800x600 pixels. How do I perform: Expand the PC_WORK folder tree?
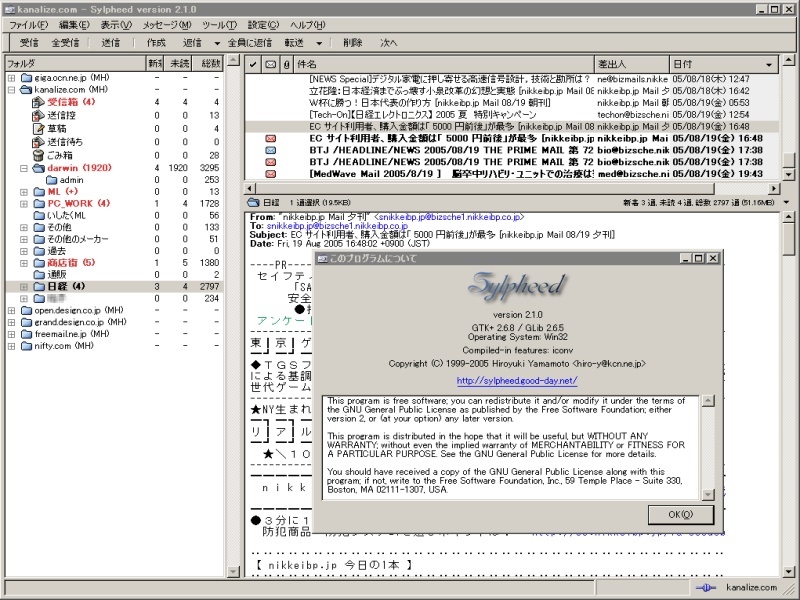pyautogui.click(x=24, y=204)
